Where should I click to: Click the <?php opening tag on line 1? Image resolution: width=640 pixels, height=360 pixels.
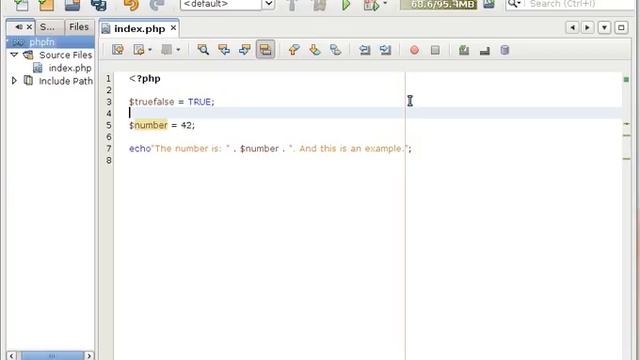pos(144,78)
